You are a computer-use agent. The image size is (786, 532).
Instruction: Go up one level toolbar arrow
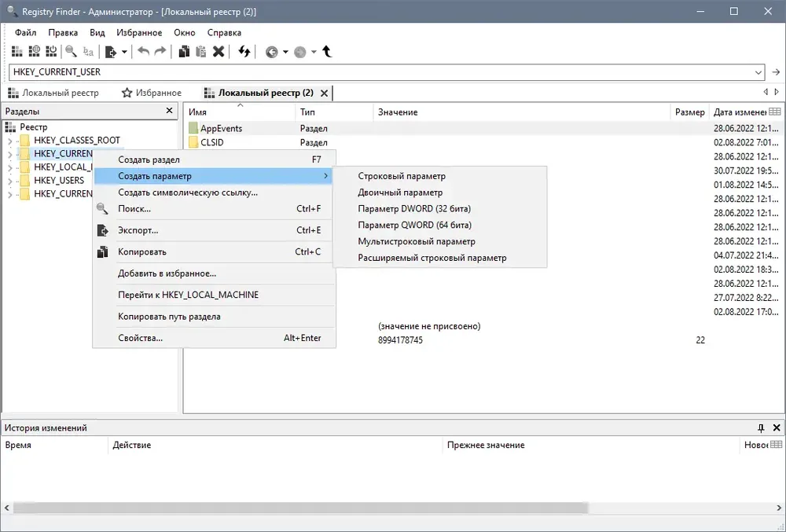(x=327, y=52)
